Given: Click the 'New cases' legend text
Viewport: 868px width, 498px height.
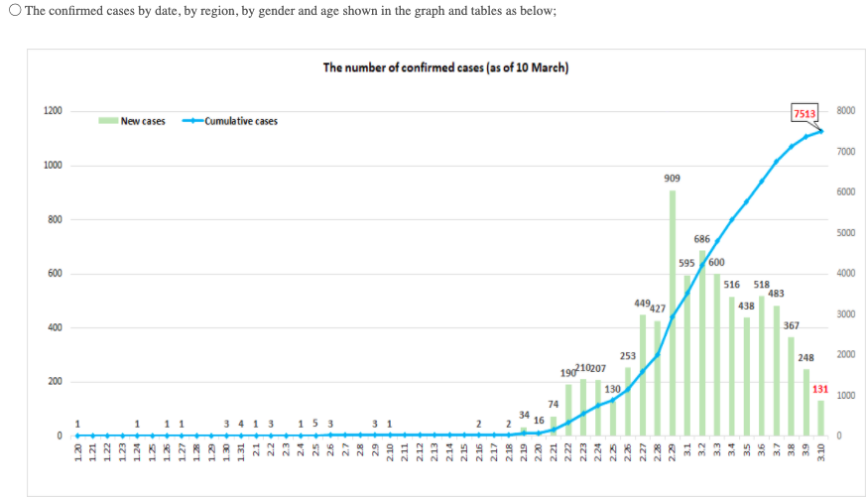Looking at the screenshot, I should (x=143, y=121).
